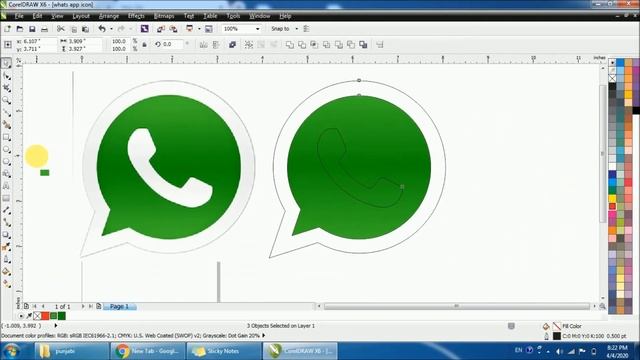640x360 pixels.
Task: Click the Trim shapes icon
Action: pos(302,44)
